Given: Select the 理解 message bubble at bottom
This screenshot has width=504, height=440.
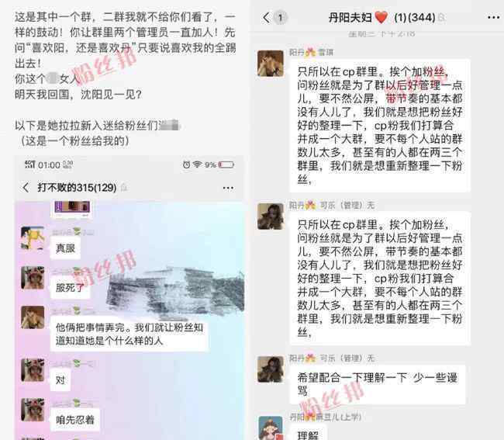Looking at the screenshot, I should point(308,434).
